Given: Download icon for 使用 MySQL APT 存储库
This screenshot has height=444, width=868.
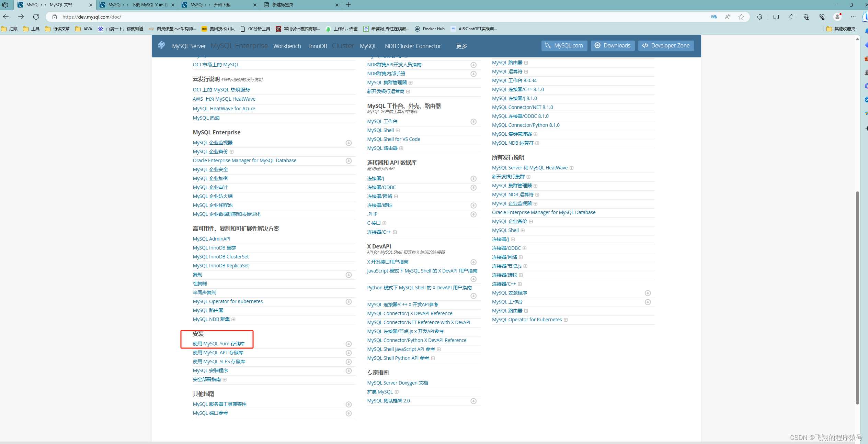Looking at the screenshot, I should pos(349,353).
